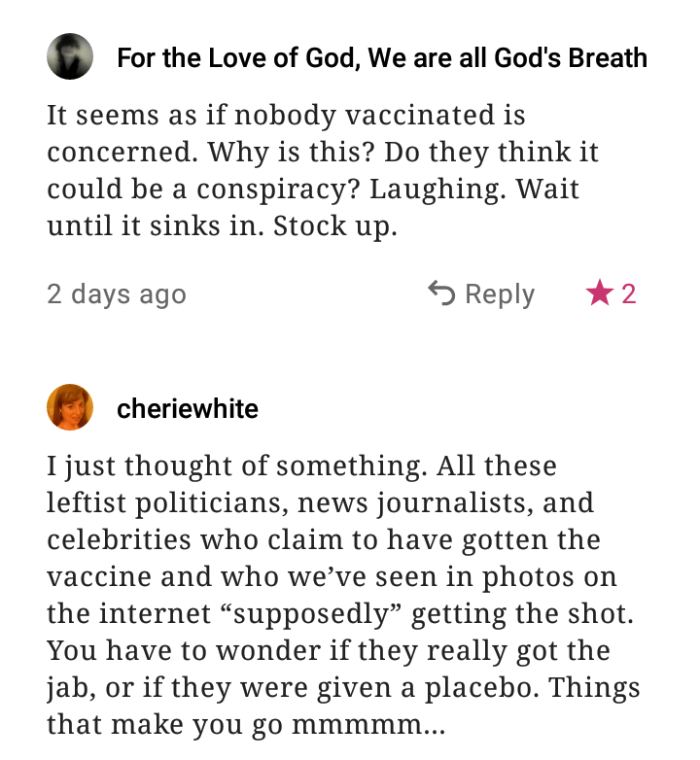Open the cheriewhite username link

188,409
